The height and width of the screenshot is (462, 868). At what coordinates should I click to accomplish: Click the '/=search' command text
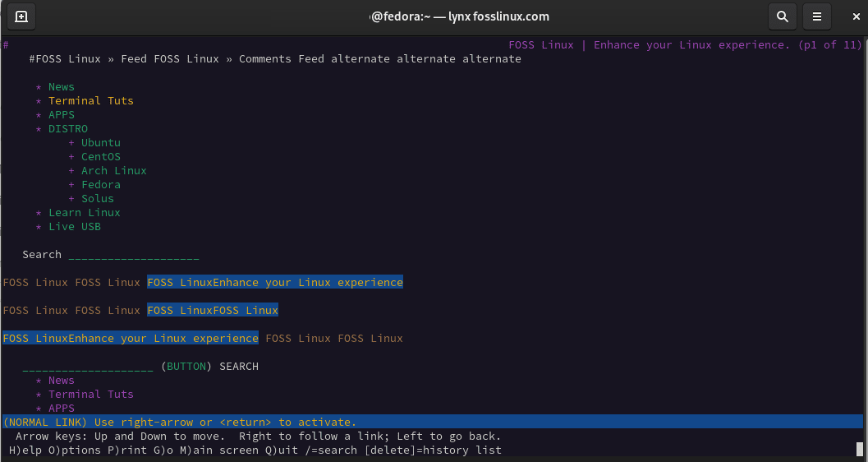pyautogui.click(x=330, y=450)
